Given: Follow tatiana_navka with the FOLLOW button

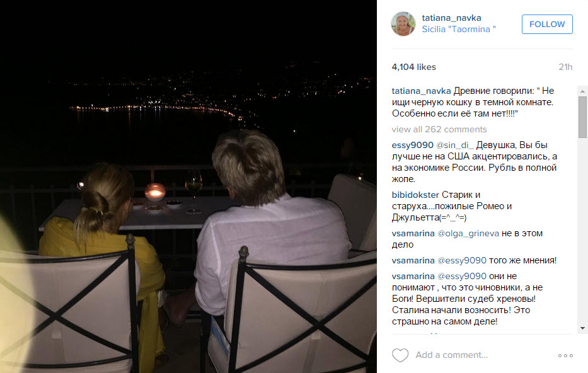Looking at the screenshot, I should (x=547, y=25).
